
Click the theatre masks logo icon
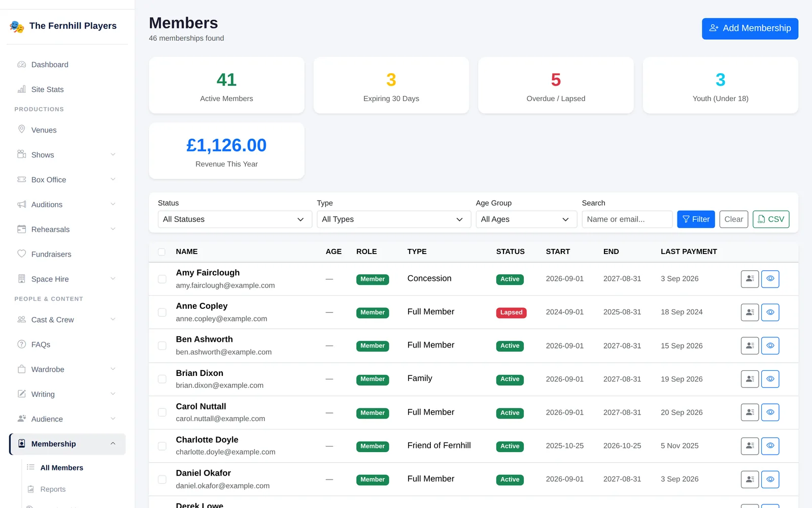(x=17, y=26)
